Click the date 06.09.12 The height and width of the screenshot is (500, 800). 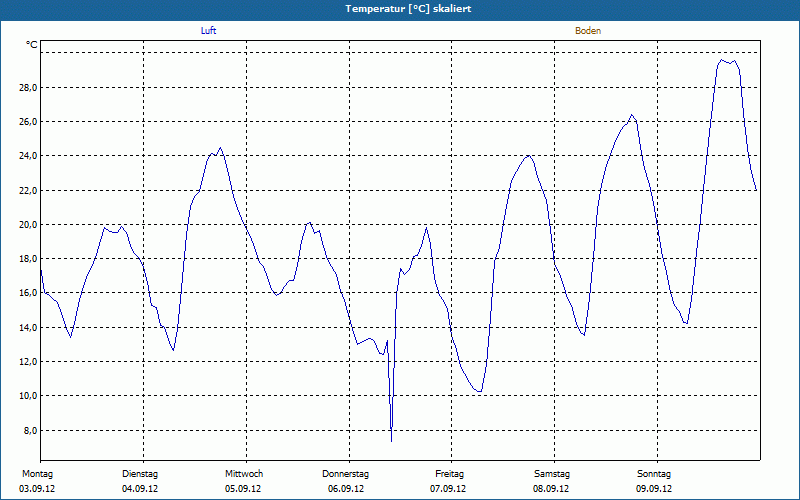346,489
